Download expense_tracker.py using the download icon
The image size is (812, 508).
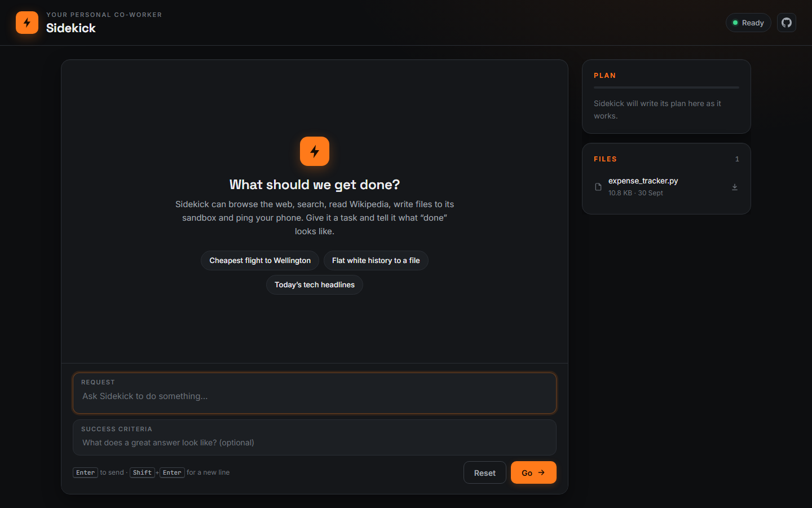(x=735, y=187)
